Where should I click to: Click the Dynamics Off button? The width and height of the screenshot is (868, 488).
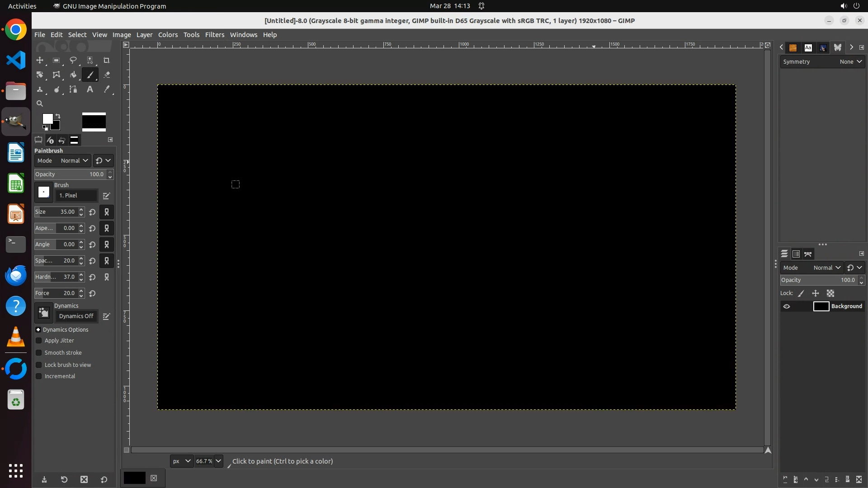pyautogui.click(x=76, y=316)
